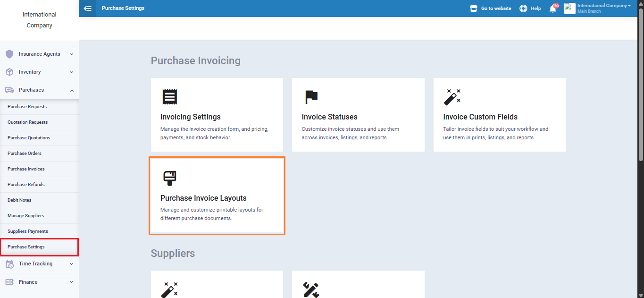Click the Help lifebuoy icon
Image resolution: width=644 pixels, height=298 pixels.
(523, 9)
